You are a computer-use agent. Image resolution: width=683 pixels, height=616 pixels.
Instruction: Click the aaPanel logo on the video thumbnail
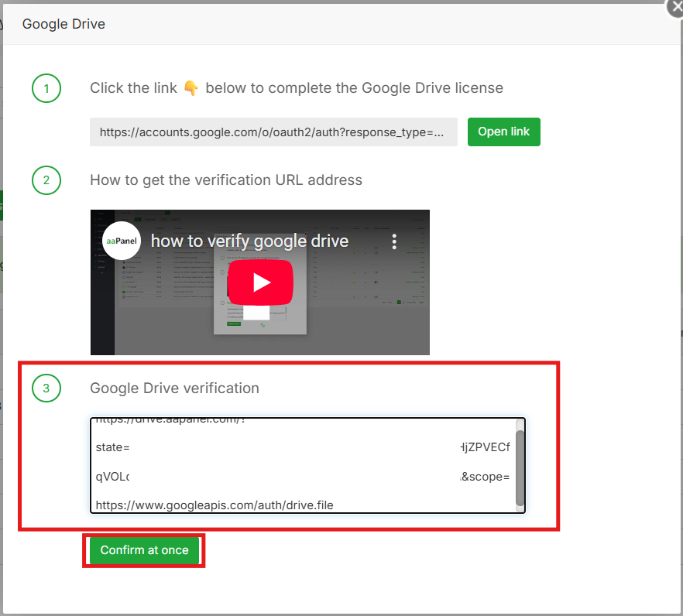pos(122,241)
